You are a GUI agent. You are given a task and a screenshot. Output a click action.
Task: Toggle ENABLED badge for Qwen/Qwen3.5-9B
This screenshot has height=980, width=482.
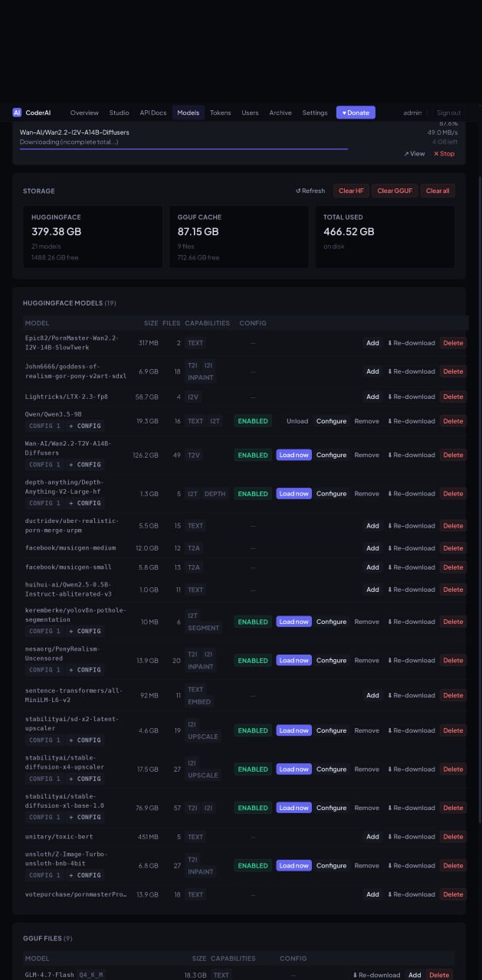(253, 421)
